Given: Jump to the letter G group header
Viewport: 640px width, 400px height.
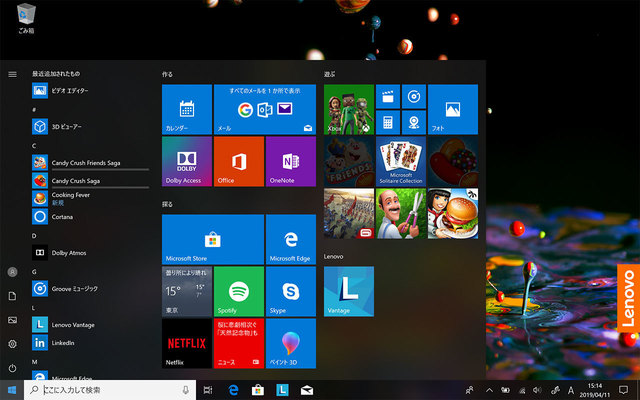Looking at the screenshot, I should point(34,271).
